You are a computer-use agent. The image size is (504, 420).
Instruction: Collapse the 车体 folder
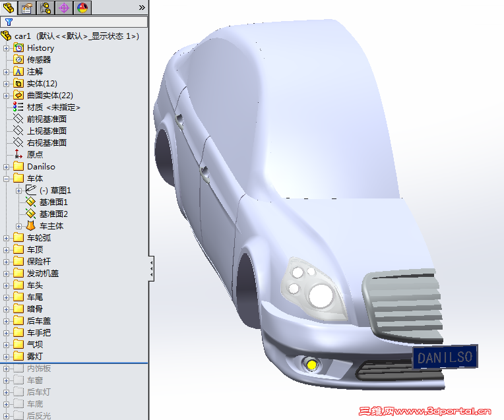pos(6,179)
